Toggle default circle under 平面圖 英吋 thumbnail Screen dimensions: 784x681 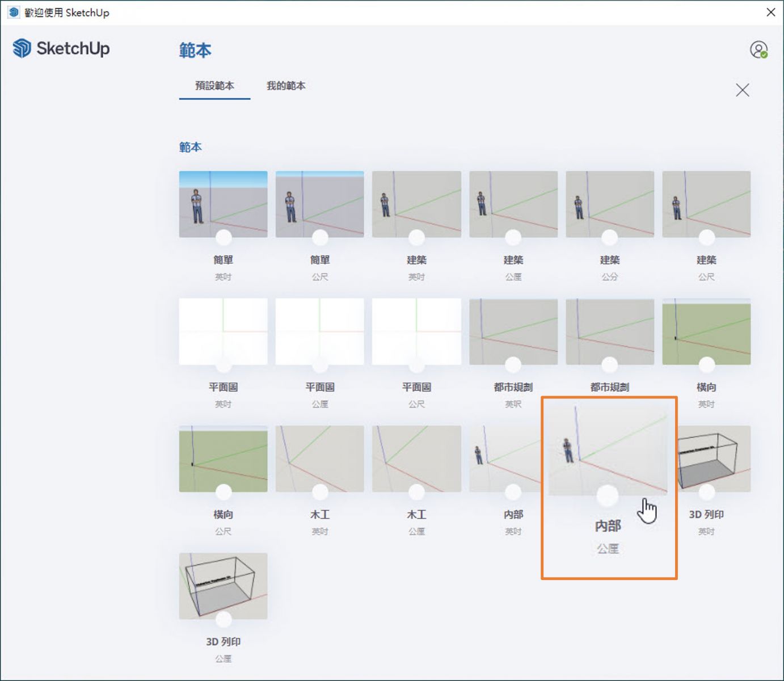click(x=224, y=364)
